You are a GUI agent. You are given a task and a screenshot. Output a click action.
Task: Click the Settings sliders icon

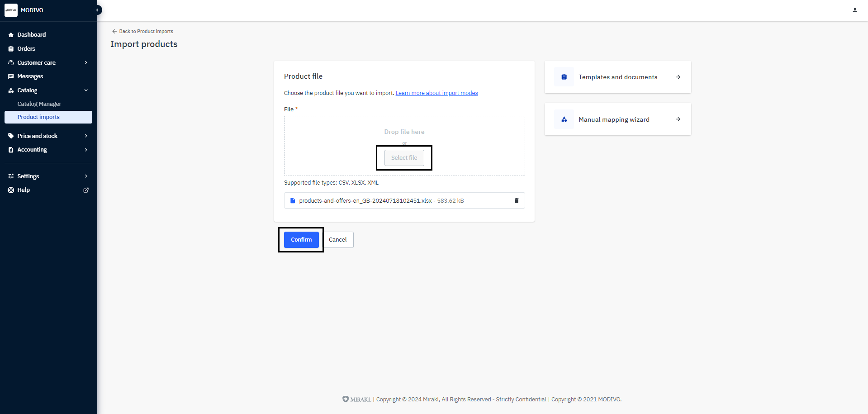[11, 176]
